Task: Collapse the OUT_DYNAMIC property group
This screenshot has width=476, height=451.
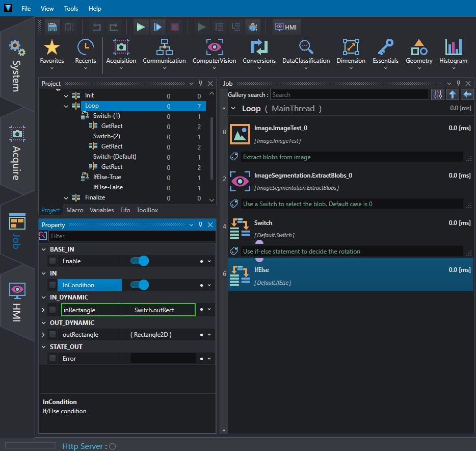Action: [x=44, y=323]
